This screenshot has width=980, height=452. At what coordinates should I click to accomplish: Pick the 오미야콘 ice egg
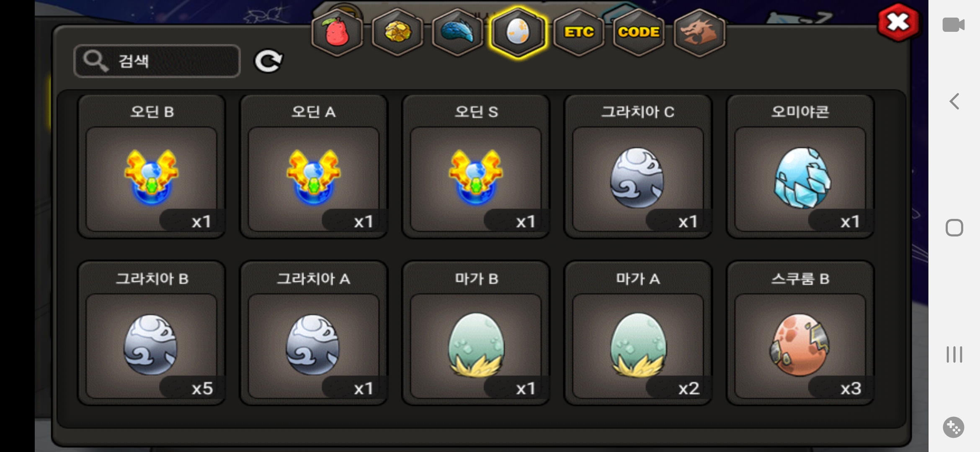coord(800,167)
